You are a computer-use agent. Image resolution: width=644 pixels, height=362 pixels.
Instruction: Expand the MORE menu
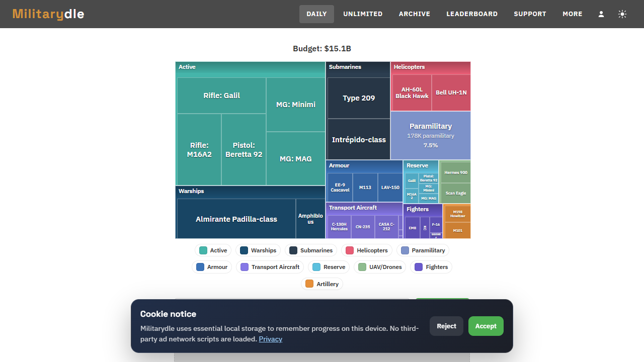(573, 14)
